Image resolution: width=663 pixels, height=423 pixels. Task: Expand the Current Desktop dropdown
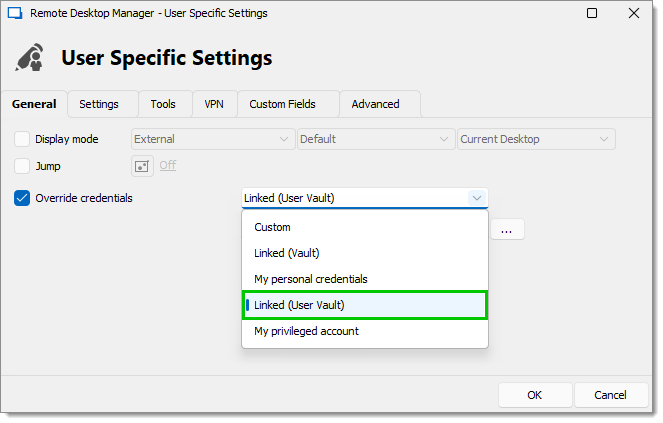coord(536,139)
